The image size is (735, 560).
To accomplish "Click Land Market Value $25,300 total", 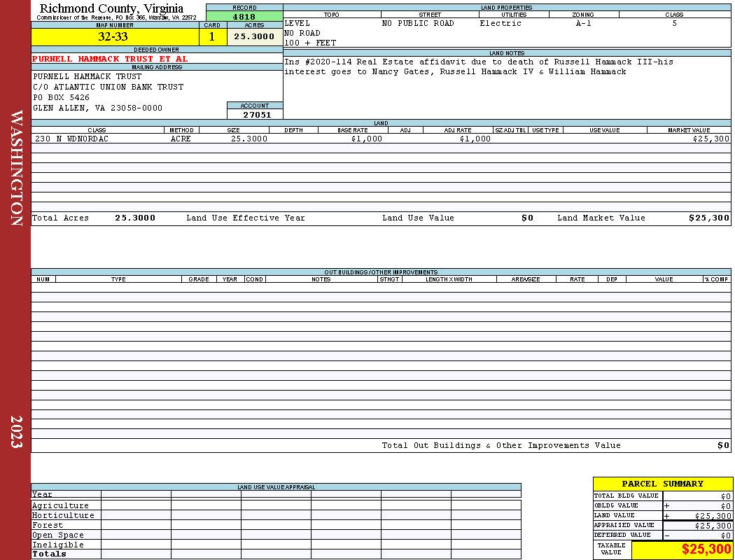I will (x=709, y=218).
